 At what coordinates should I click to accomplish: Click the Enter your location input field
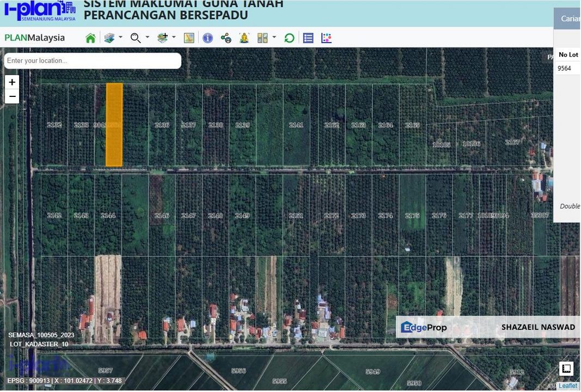(x=93, y=60)
